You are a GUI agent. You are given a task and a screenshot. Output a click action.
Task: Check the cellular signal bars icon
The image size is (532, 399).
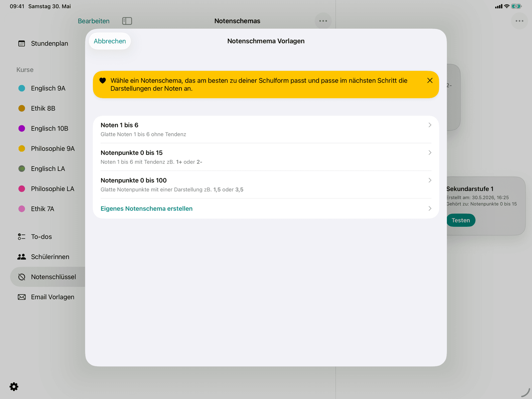[x=499, y=6]
